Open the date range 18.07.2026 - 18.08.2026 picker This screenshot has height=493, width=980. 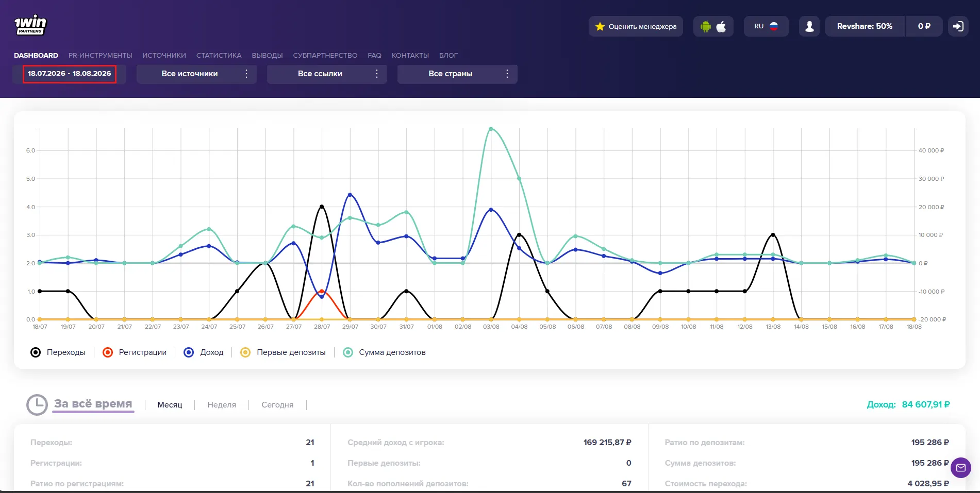click(x=70, y=74)
